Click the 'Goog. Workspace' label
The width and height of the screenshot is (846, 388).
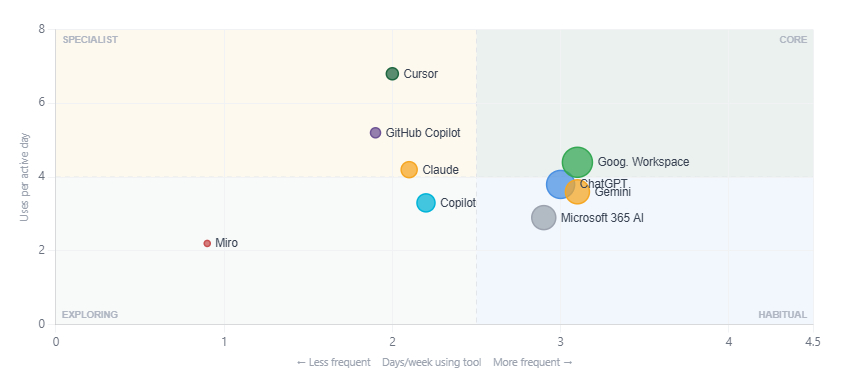(643, 162)
